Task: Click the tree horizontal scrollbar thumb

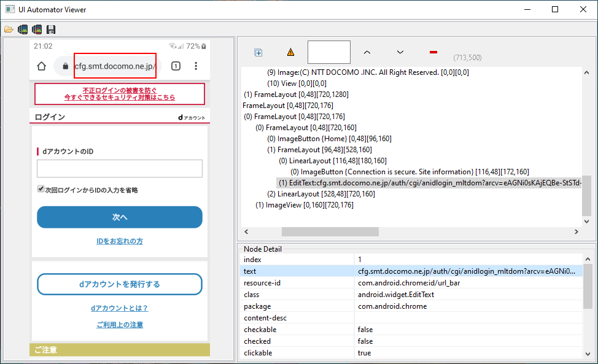Action: tap(330, 232)
